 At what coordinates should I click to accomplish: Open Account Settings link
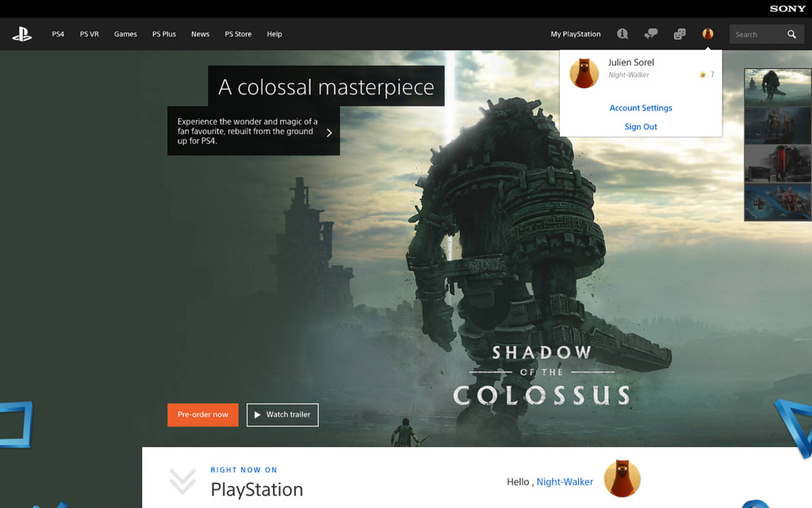[641, 108]
